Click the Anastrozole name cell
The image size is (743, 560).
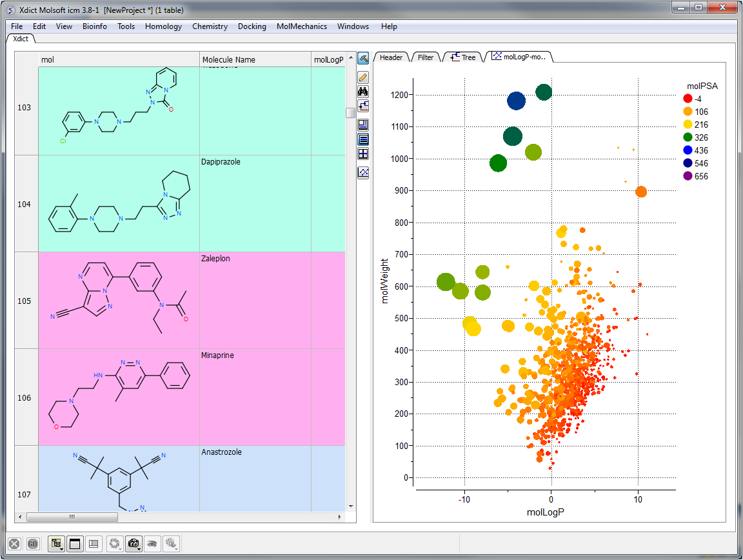255,479
